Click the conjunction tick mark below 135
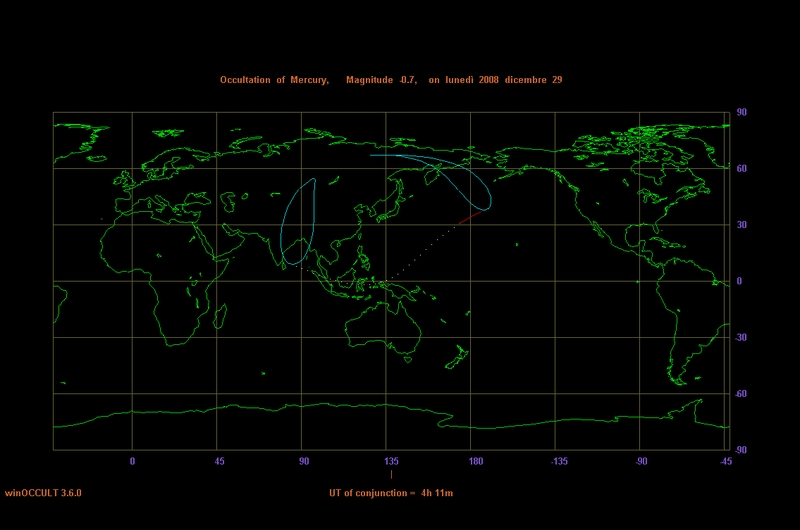Viewport: 800px width, 530px height. tap(391, 474)
